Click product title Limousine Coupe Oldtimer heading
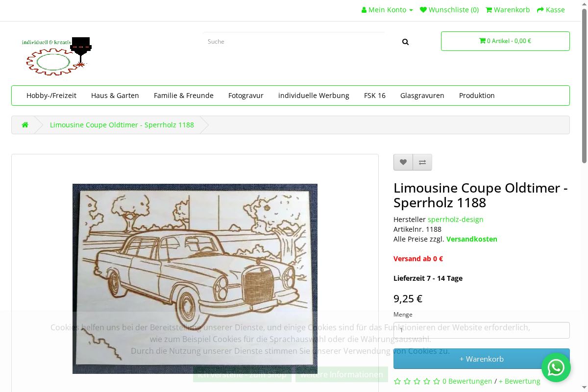The width and height of the screenshot is (588, 392). click(x=481, y=195)
